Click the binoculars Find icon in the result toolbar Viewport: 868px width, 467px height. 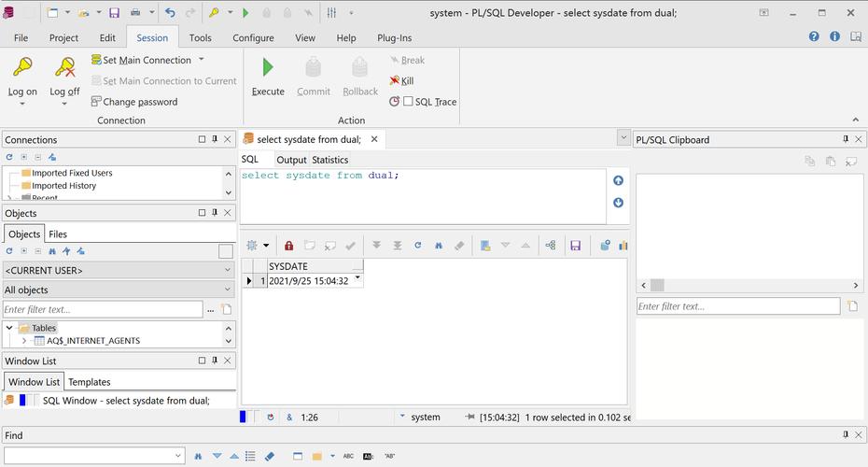coord(439,246)
